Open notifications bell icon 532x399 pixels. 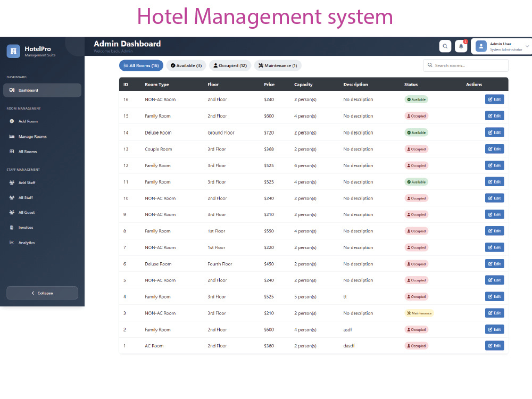[461, 46]
